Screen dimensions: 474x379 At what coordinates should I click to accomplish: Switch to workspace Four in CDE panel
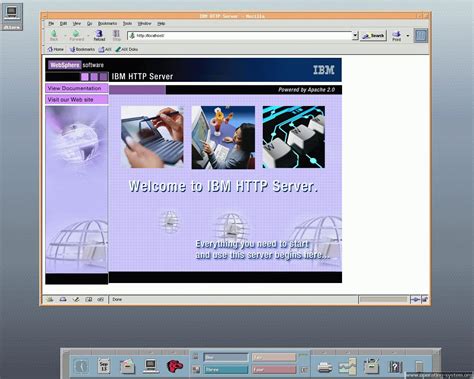[274, 370]
